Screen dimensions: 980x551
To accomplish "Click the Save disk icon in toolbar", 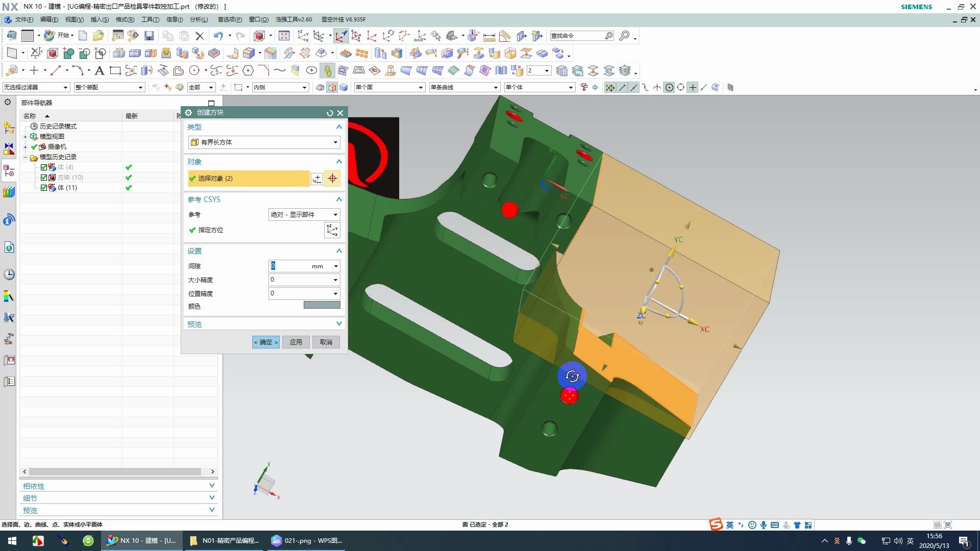I will (x=149, y=36).
